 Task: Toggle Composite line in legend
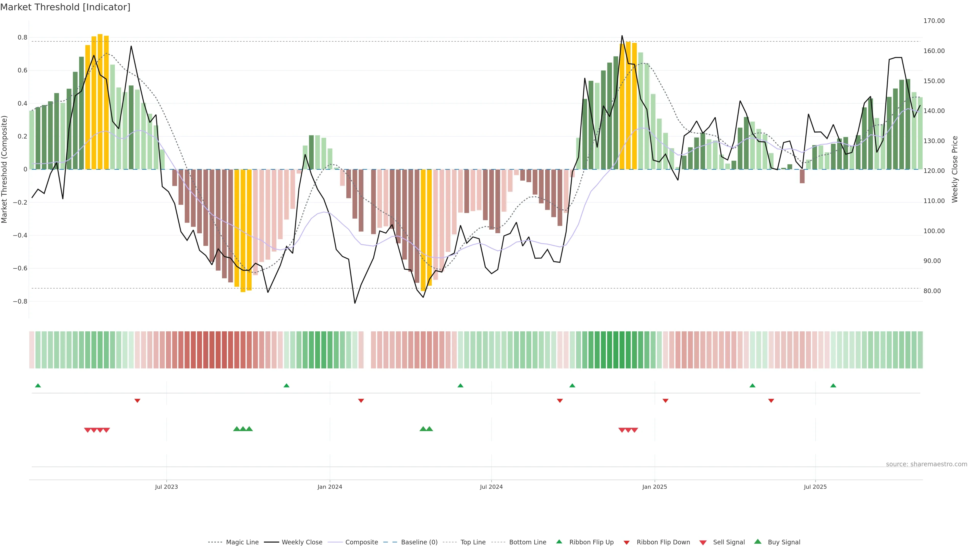point(361,542)
